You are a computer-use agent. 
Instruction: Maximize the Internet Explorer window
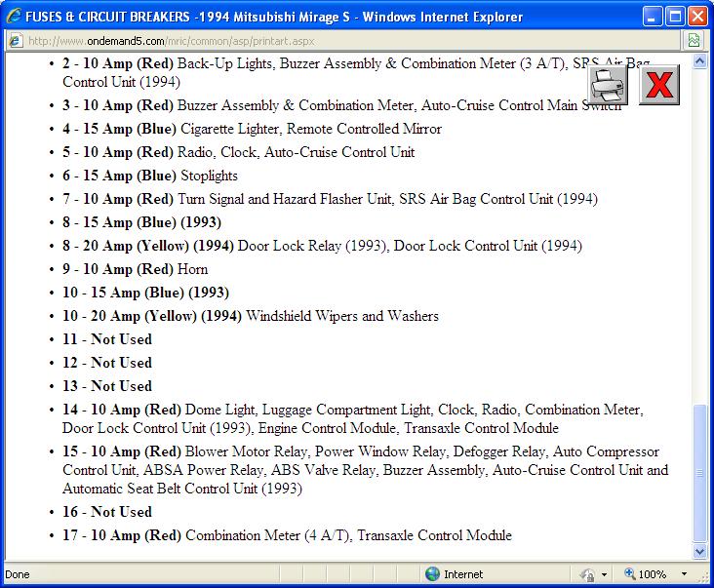tap(675, 17)
